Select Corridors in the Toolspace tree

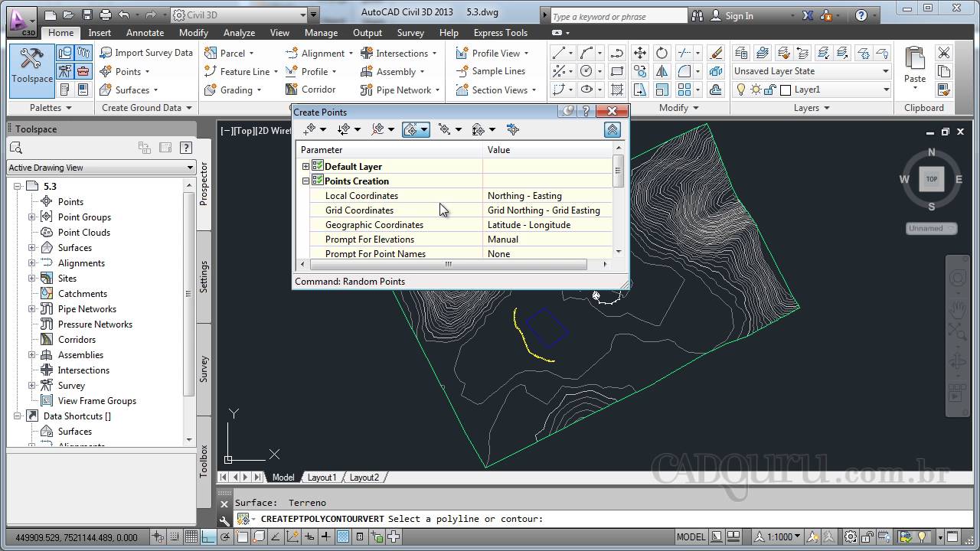77,340
